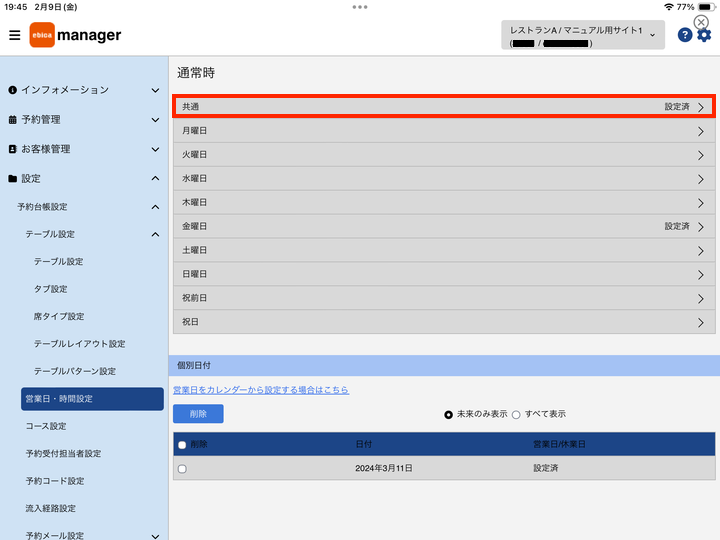This screenshot has height=540, width=720.
Task: Click the blue 削除 button
Action: [198, 414]
